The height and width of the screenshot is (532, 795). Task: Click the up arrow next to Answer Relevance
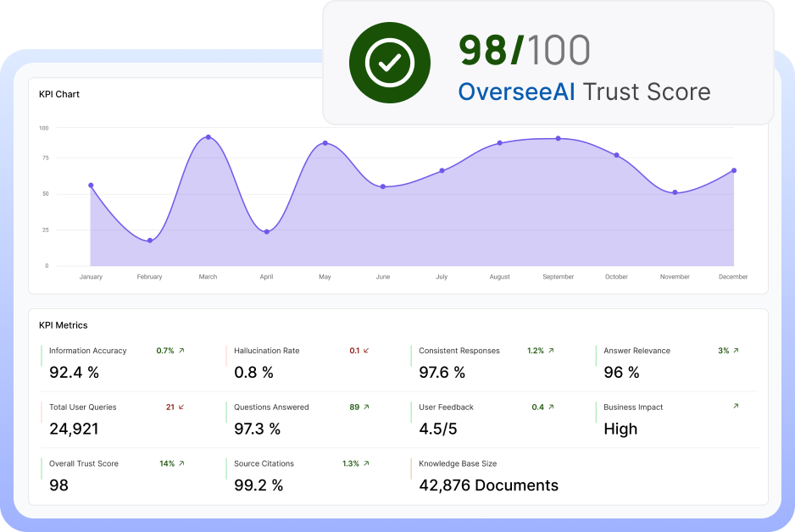click(x=736, y=351)
